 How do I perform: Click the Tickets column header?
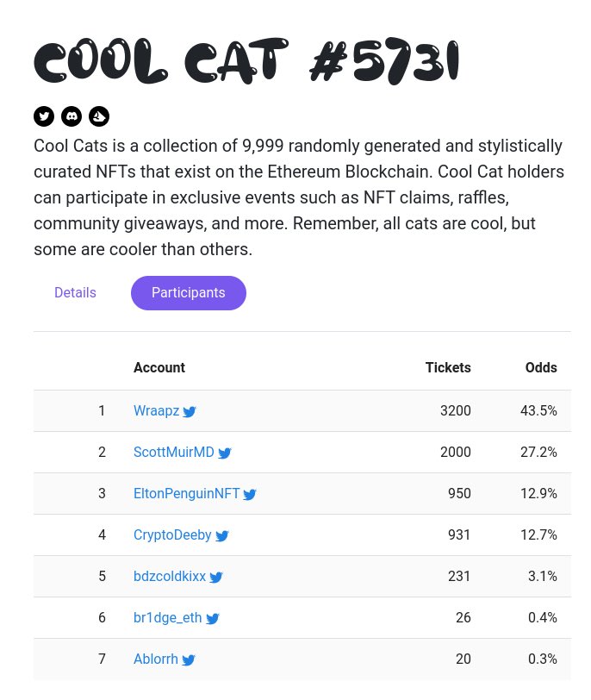(448, 368)
